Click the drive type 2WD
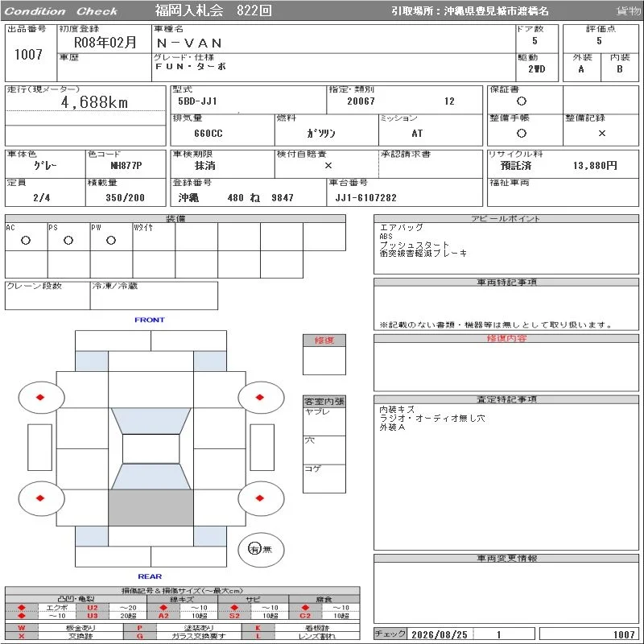The width and height of the screenshot is (644, 644). click(x=537, y=69)
